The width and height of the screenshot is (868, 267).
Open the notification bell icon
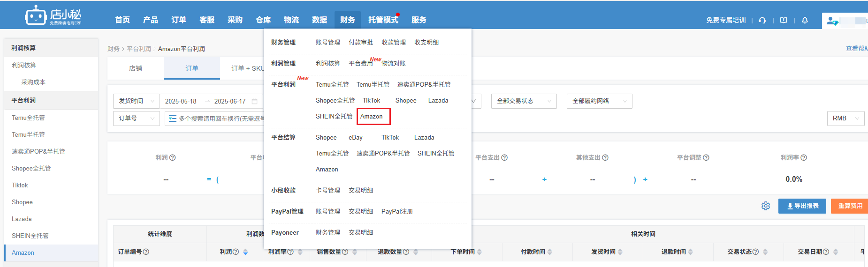pyautogui.click(x=805, y=20)
